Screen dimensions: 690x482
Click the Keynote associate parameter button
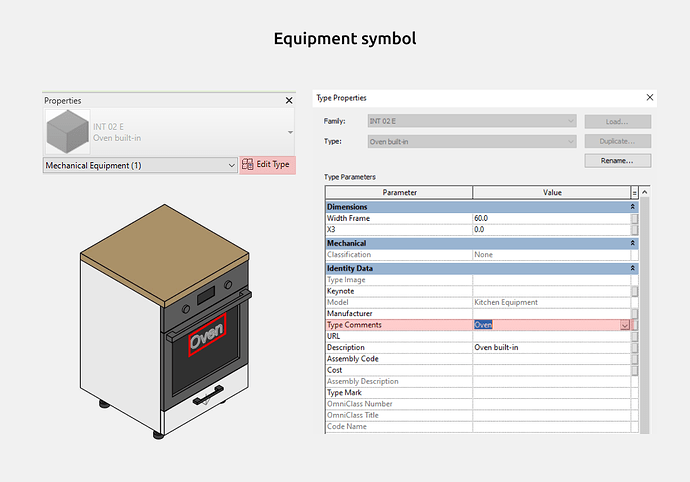click(x=634, y=291)
